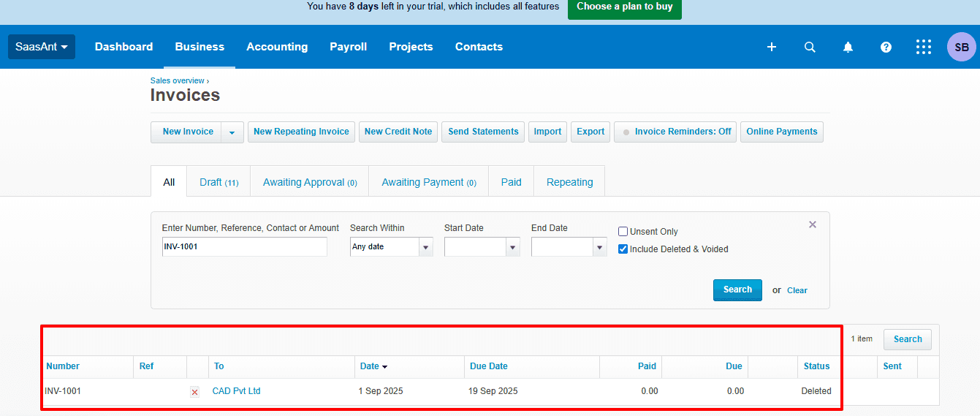
Task: Click the plus quick-create icon
Action: 771,47
